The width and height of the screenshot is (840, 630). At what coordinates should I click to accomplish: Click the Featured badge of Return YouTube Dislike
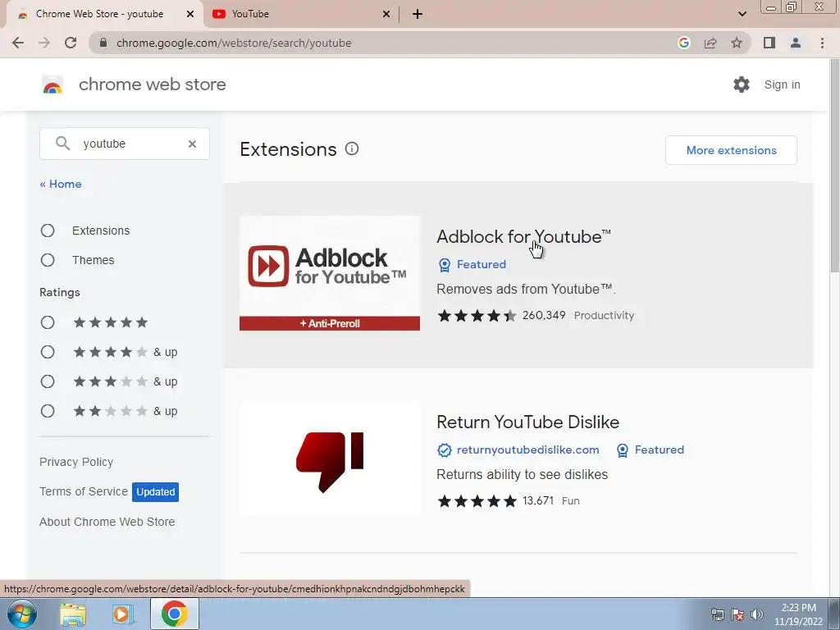point(650,450)
